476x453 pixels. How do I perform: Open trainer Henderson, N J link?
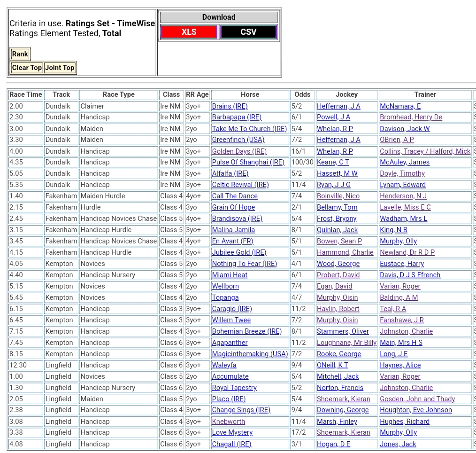pos(403,196)
